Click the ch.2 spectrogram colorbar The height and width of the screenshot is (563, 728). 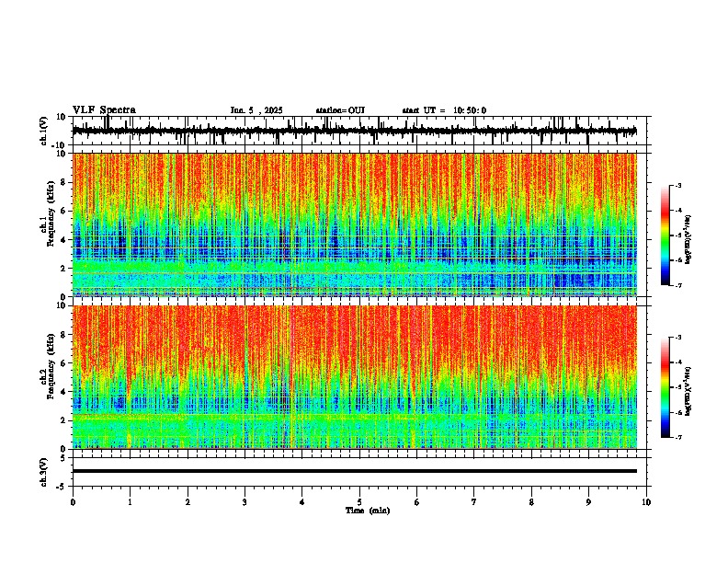tap(665, 387)
